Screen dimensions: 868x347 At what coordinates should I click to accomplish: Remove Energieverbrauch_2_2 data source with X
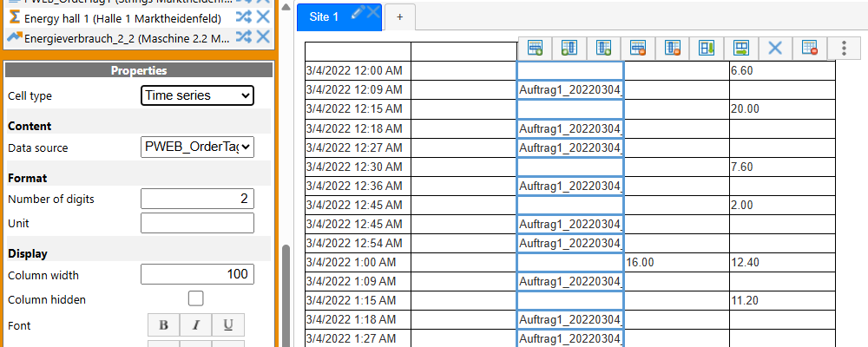click(x=263, y=36)
